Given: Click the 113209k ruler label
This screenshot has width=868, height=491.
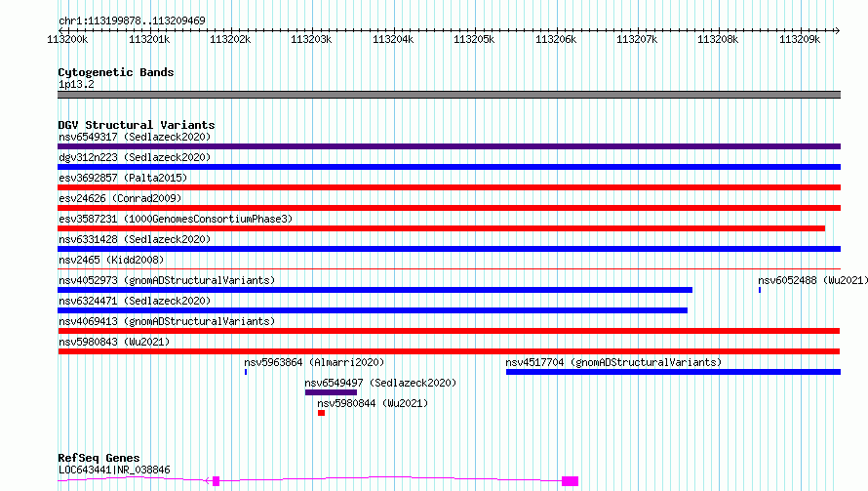Looking at the screenshot, I should tap(800, 39).
